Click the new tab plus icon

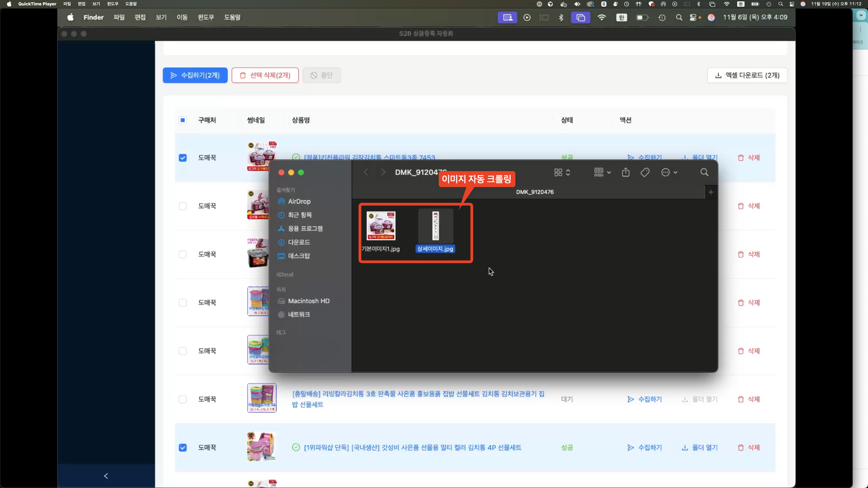pos(711,192)
